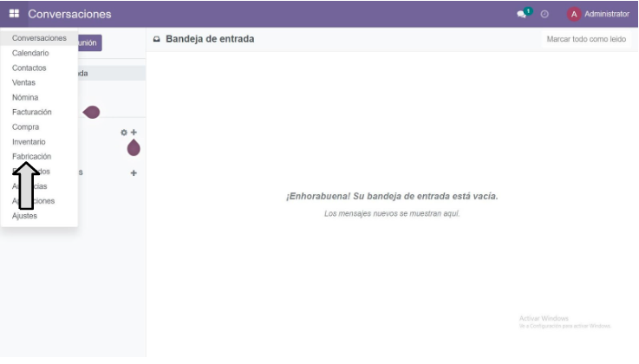Add a channel with plus next to gear
The height and width of the screenshot is (364, 639).
tap(134, 133)
